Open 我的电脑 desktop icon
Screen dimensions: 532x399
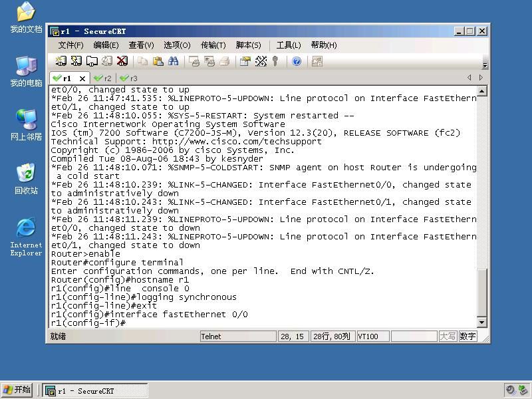(26, 72)
